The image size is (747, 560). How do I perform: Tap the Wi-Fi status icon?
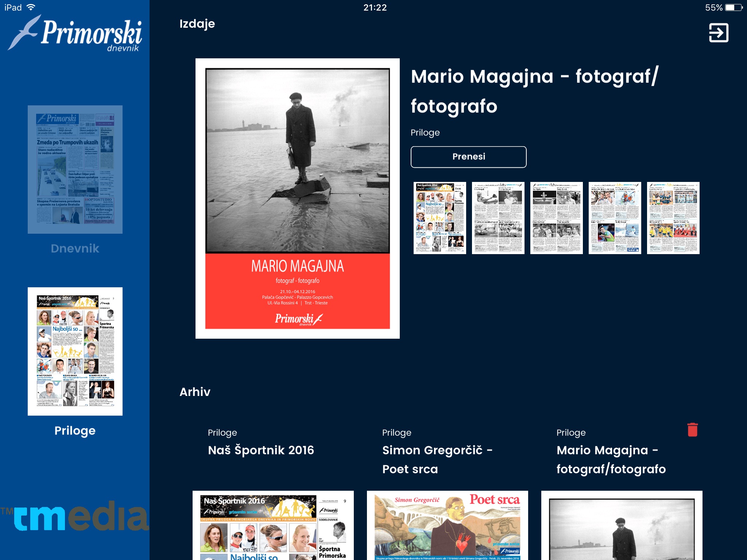tap(31, 7)
